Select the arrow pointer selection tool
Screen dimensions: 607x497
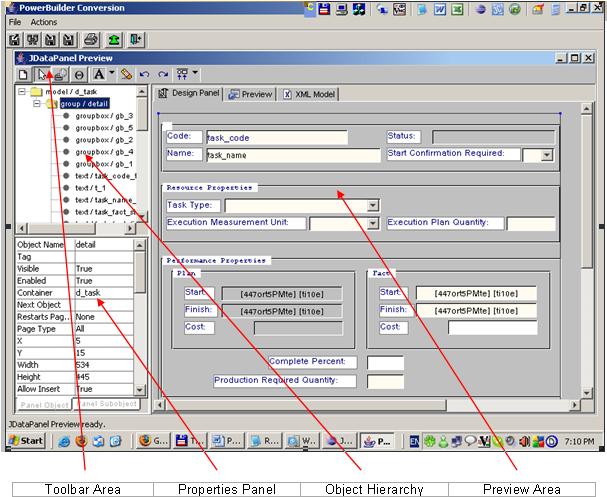pyautogui.click(x=42, y=74)
